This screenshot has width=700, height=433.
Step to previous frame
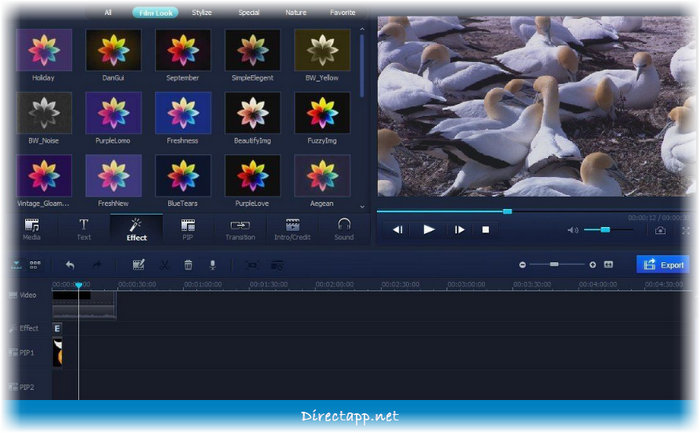[x=398, y=229]
